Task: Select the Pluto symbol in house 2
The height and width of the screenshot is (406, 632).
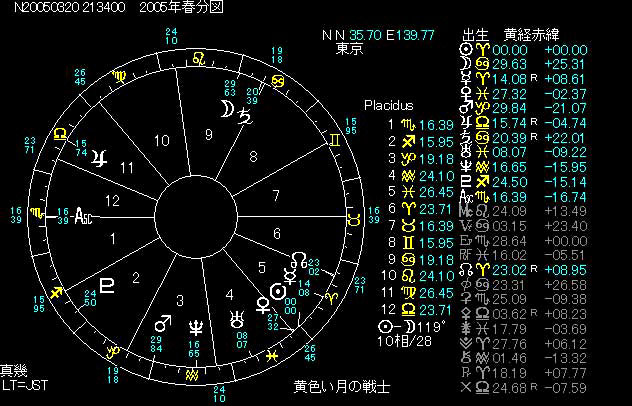Action: (107, 283)
